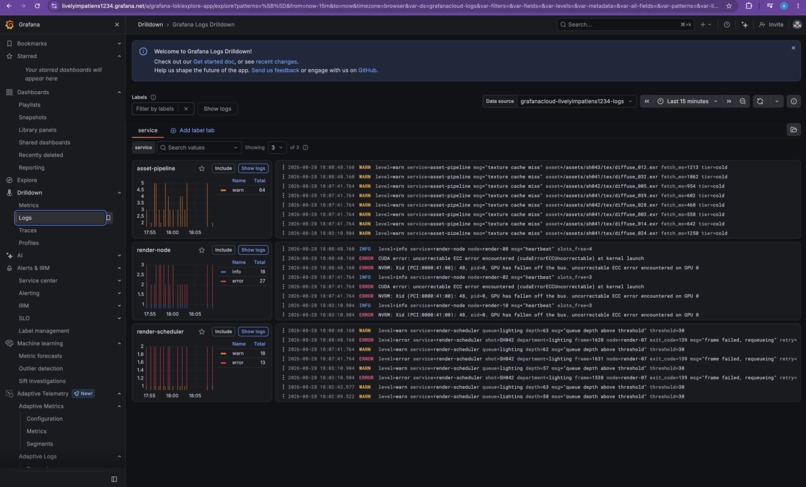This screenshot has width=806, height=487.
Task: Click the error legend swatch in render-node
Action: click(223, 281)
